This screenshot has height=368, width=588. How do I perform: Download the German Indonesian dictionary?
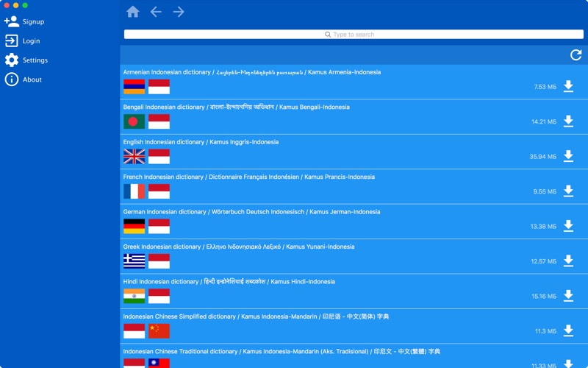click(568, 226)
